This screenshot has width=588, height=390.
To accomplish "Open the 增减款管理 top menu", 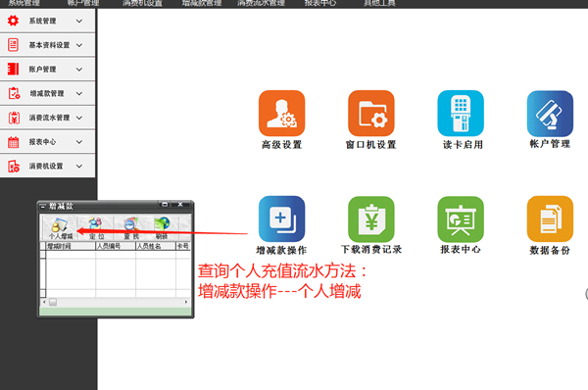I will tap(202, 3).
